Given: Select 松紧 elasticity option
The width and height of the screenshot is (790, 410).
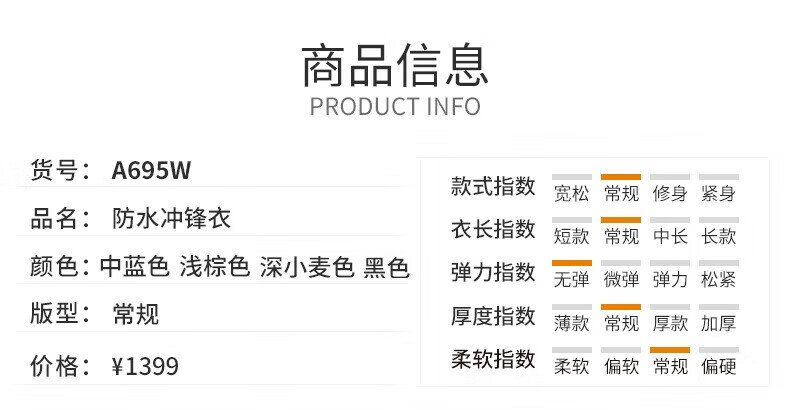Looking at the screenshot, I should (x=718, y=280).
